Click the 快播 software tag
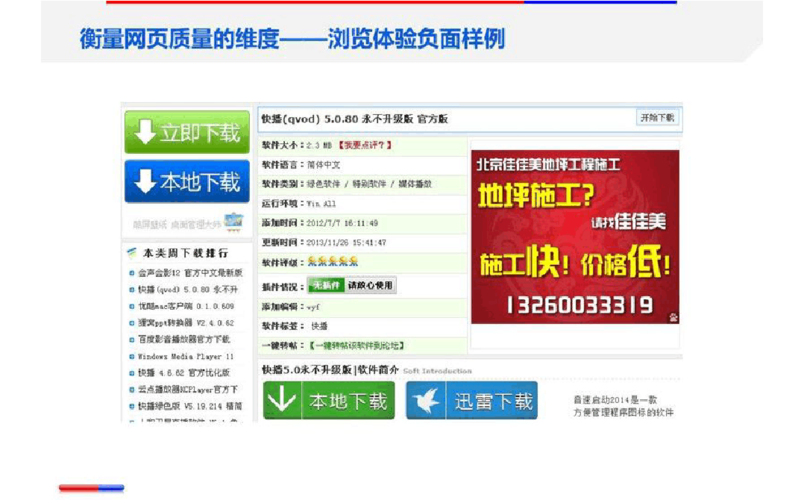Screen dimensions: 801x500 319,326
